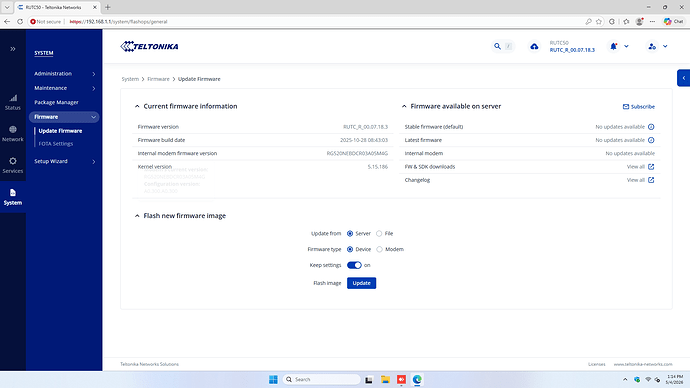Open Changelog external link icon
Viewport: 690px width, 388px height.
coord(651,180)
